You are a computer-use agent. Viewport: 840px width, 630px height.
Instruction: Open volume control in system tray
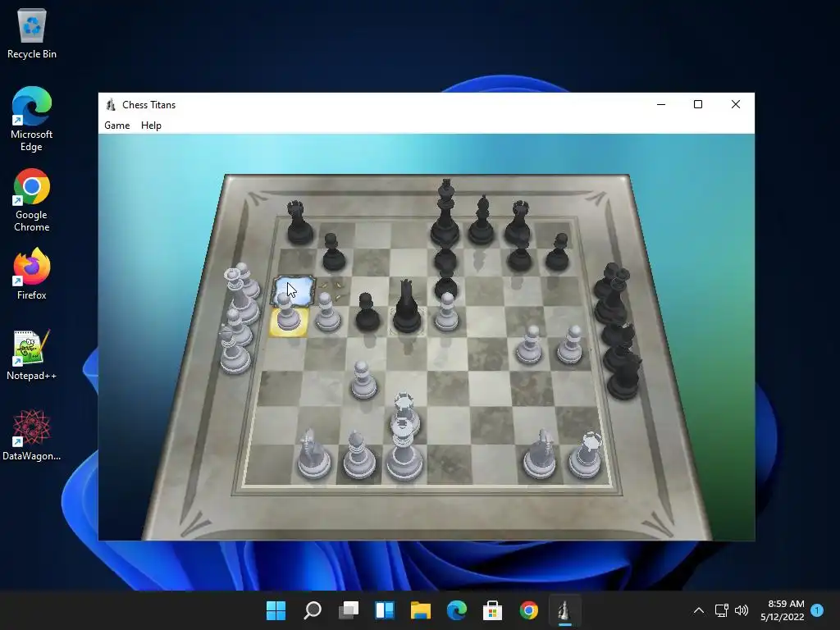coord(742,610)
